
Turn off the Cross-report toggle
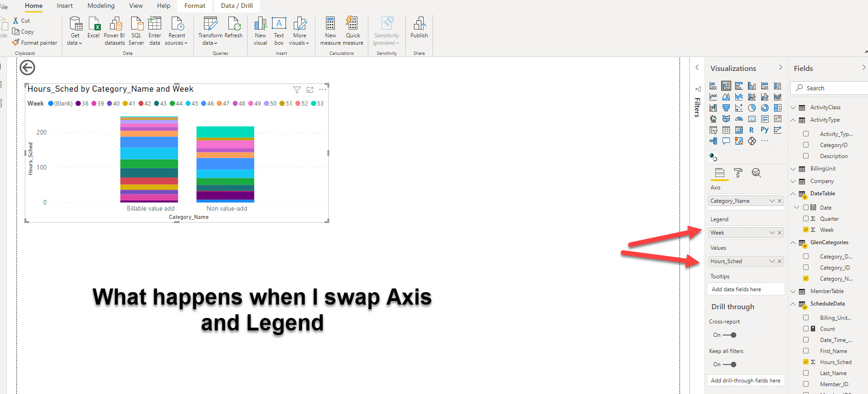729,335
